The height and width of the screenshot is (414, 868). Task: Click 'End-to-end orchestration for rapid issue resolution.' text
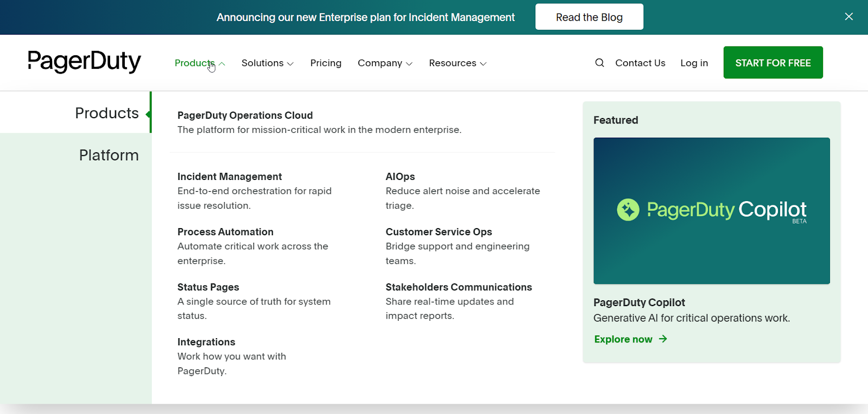pyautogui.click(x=254, y=198)
